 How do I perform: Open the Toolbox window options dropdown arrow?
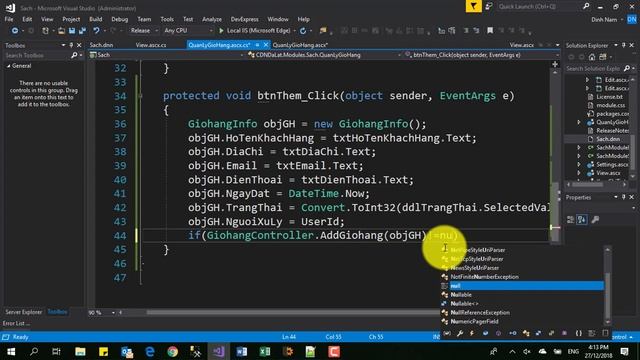click(x=63, y=45)
